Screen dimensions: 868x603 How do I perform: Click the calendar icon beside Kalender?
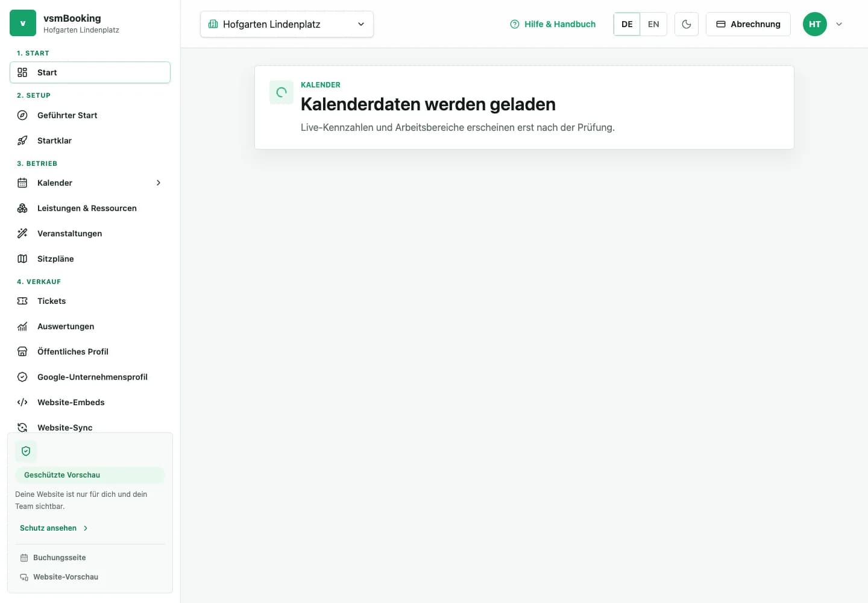pyautogui.click(x=22, y=183)
